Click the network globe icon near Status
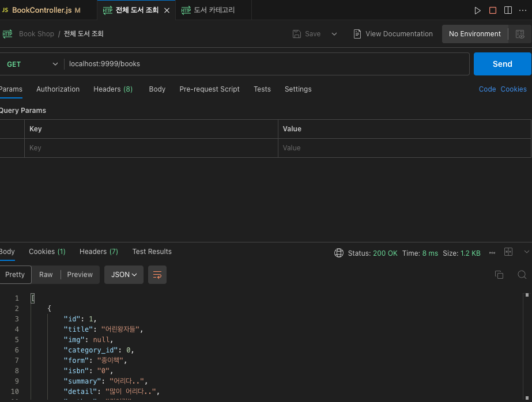Screen dimensions: 532x402 [x=339, y=253]
